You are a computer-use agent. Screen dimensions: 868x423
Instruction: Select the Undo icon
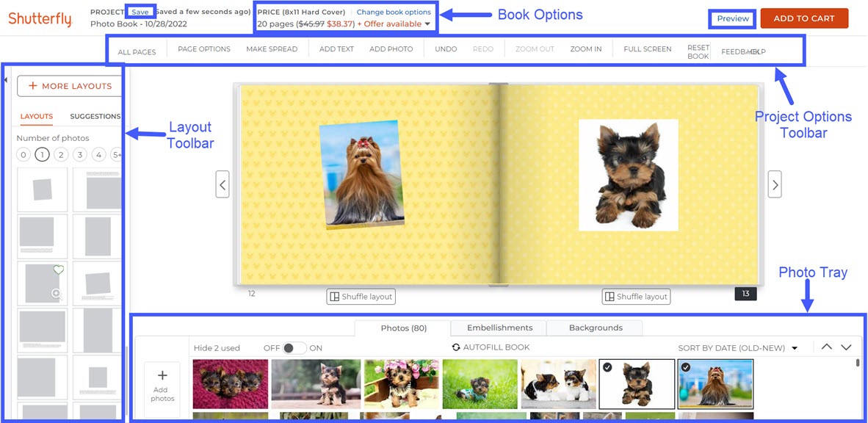click(445, 48)
